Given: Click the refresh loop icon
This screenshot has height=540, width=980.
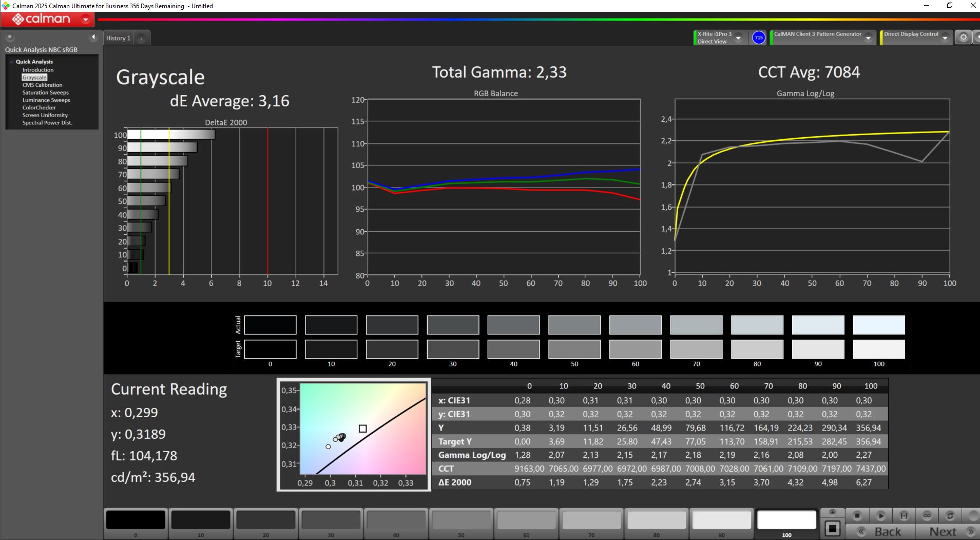Looking at the screenshot, I should coord(950,515).
